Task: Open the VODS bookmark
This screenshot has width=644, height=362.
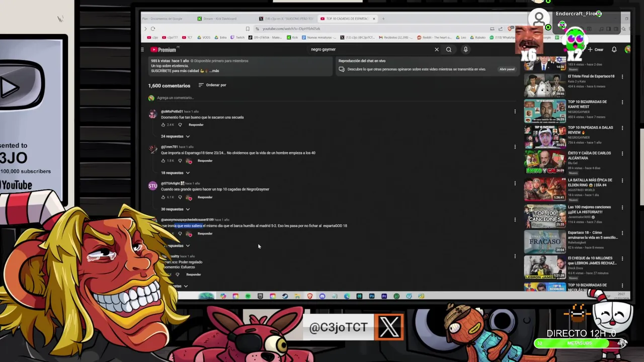Action: tap(204, 37)
